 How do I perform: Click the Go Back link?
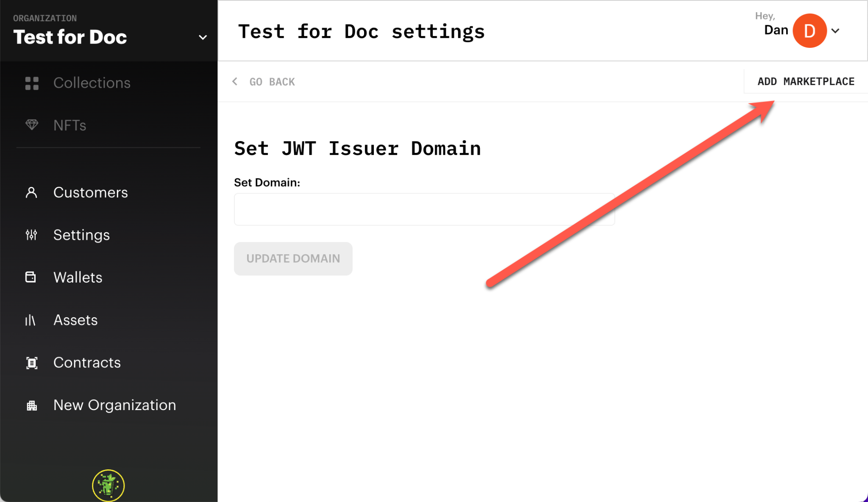272,82
